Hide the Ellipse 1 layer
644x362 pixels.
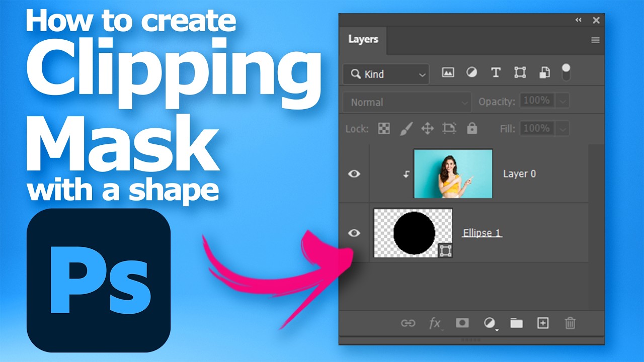[x=355, y=233]
